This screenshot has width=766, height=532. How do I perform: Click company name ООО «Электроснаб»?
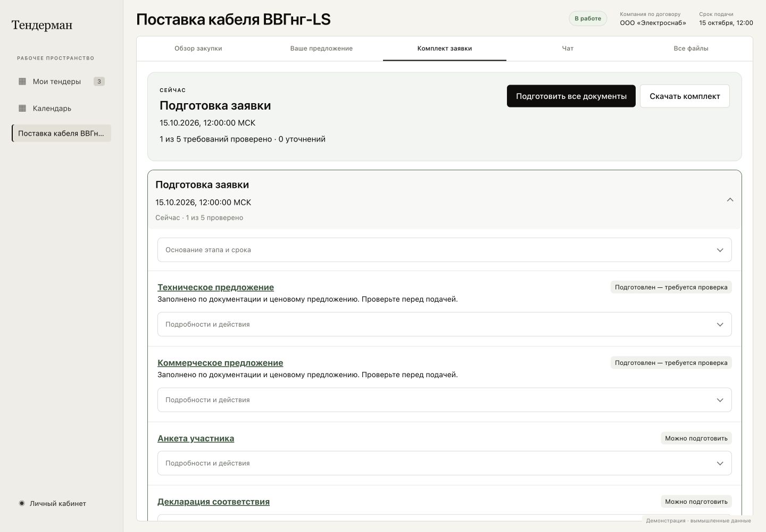(653, 23)
